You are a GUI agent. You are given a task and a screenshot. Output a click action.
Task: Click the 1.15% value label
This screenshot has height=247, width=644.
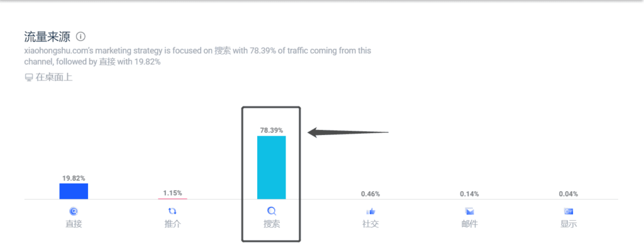(172, 193)
